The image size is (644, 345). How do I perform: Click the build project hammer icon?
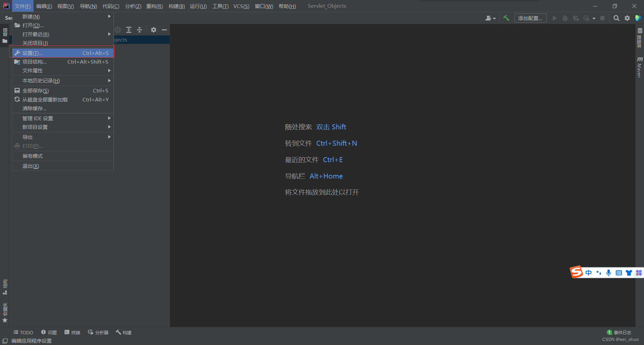pos(506,18)
